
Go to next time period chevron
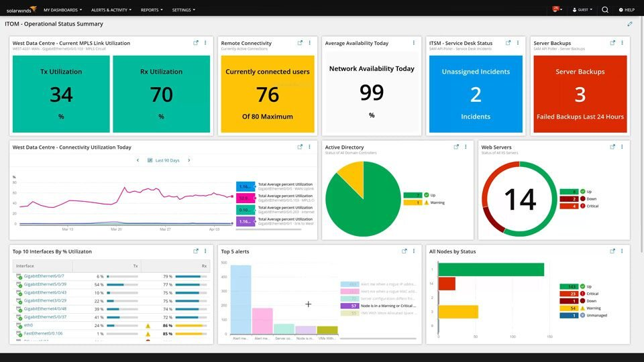pyautogui.click(x=189, y=160)
